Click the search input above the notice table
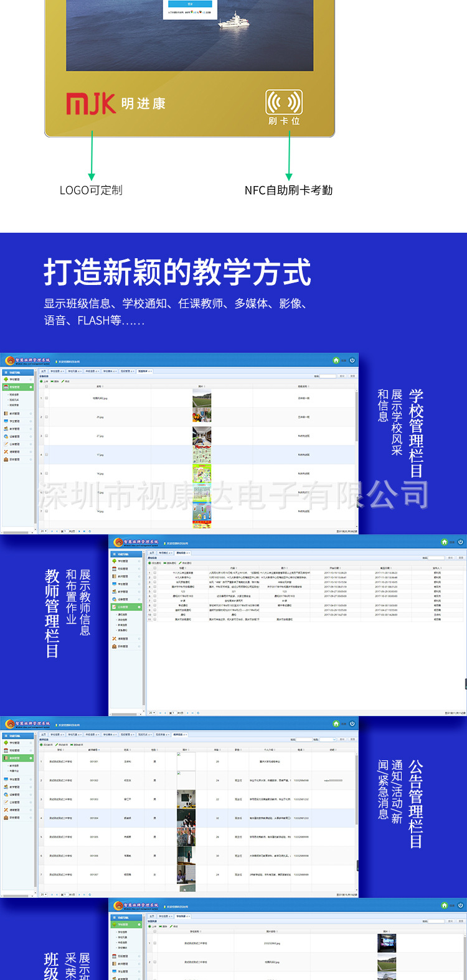Viewport: 467px width, 980px height. coord(436,558)
